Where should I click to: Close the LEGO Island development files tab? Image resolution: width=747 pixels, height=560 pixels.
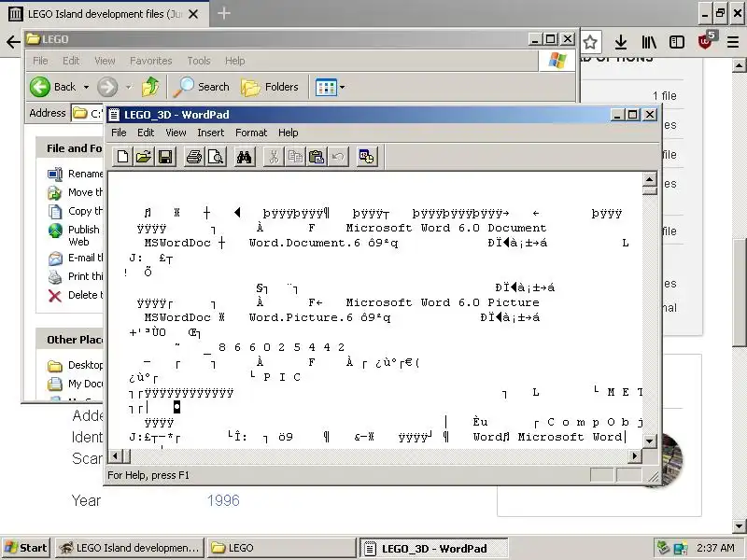click(193, 14)
